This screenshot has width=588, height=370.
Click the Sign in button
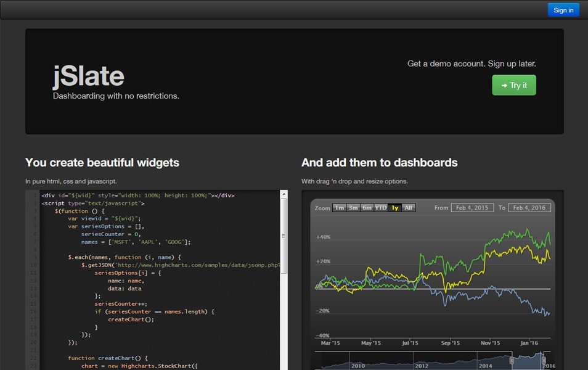563,10
